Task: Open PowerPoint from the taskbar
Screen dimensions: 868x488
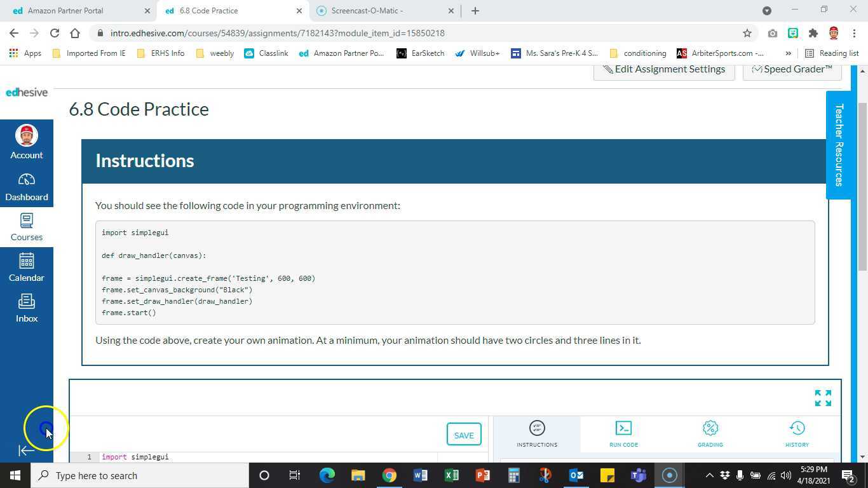Action: [x=482, y=475]
